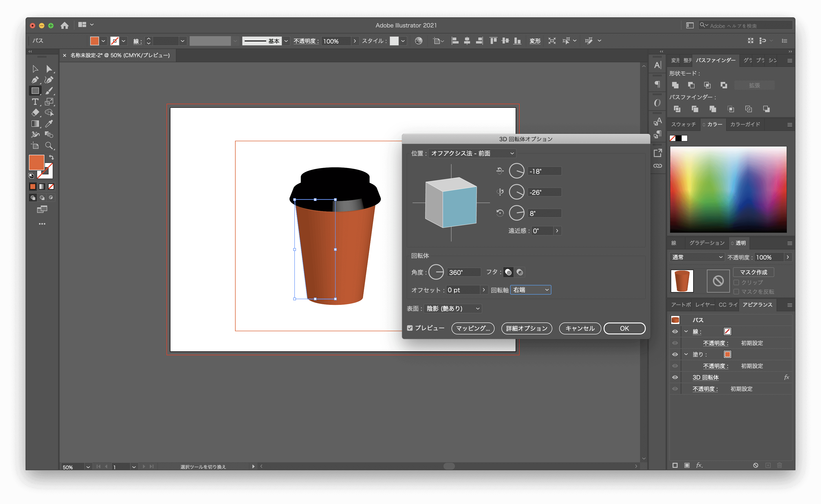This screenshot has width=821, height=504.
Task: Click the マスク作成 button
Action: (x=753, y=272)
